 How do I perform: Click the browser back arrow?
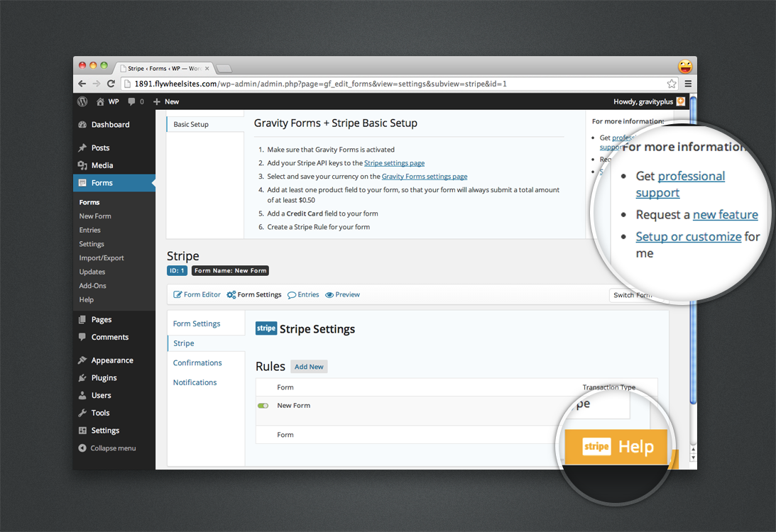point(82,84)
